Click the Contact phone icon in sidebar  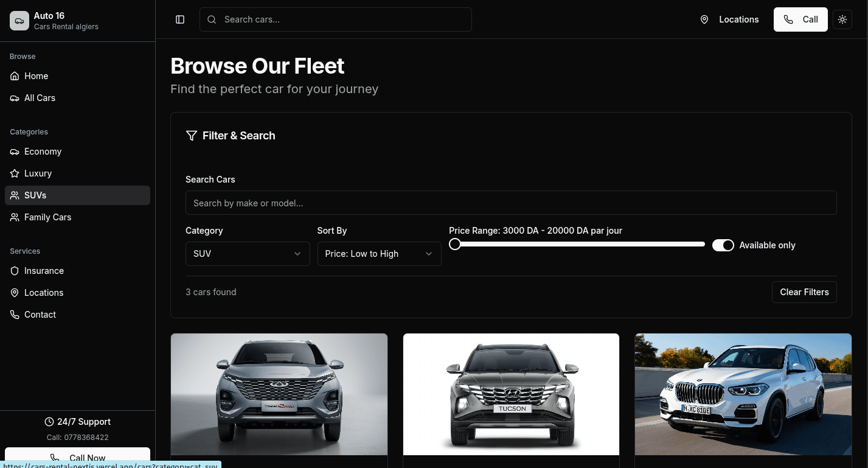pos(15,315)
